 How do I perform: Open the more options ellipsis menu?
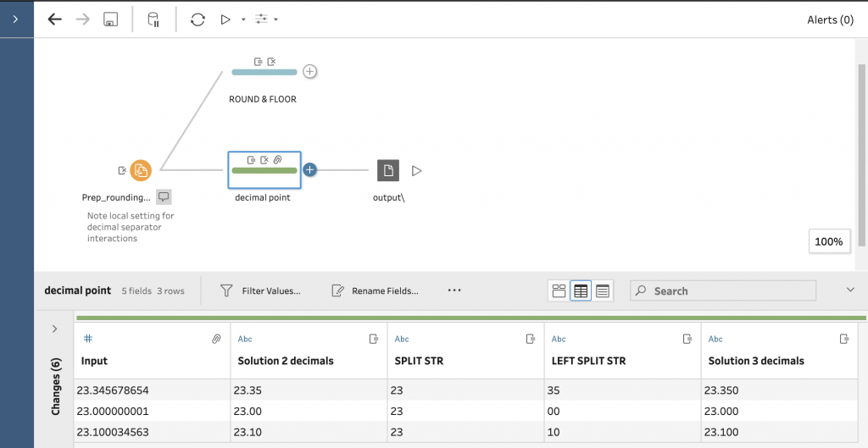[x=454, y=290]
